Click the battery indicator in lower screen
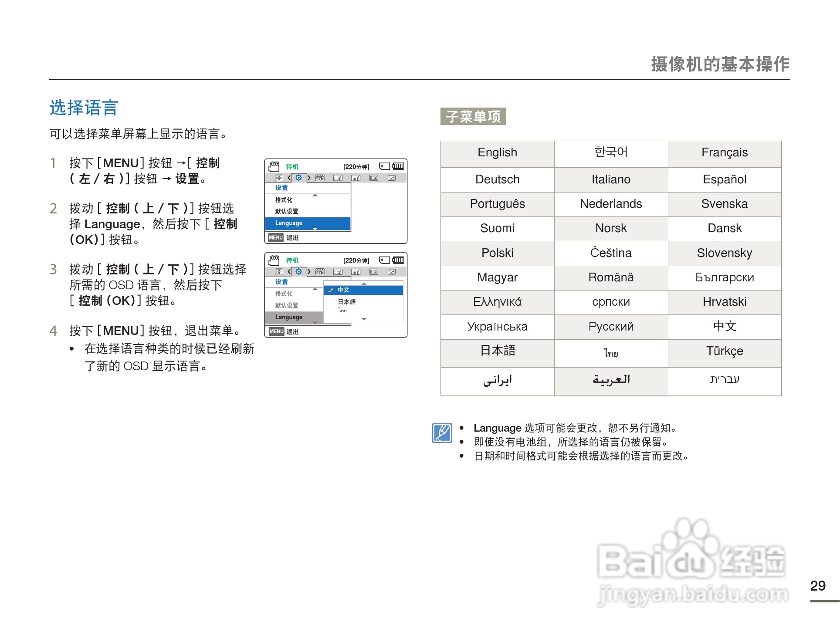Viewport: 840px width, 642px height. tap(398, 260)
